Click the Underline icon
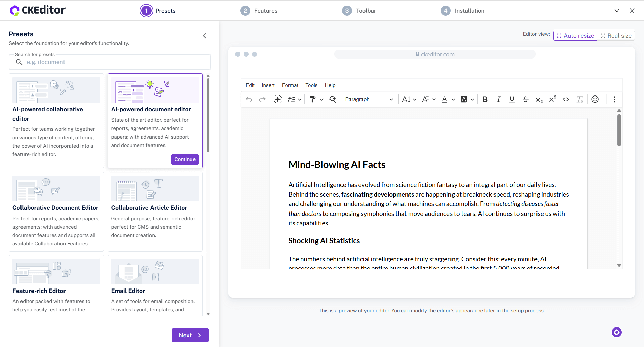The width and height of the screenshot is (644, 347). point(512,99)
